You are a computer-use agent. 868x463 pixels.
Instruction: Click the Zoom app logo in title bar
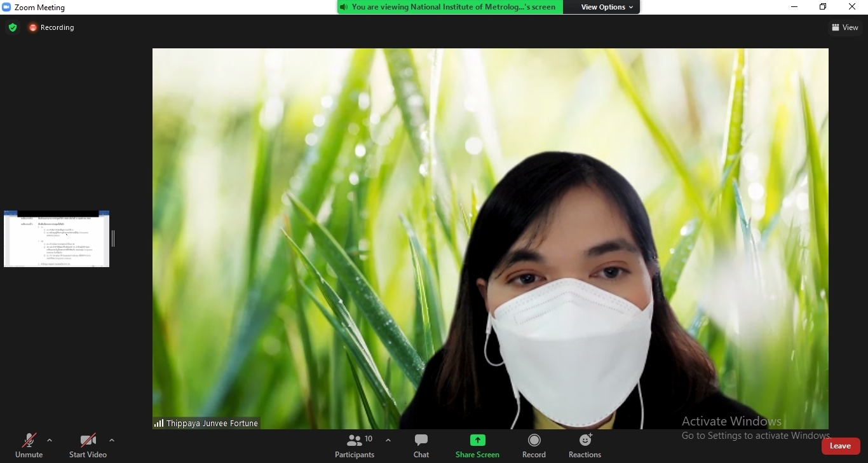(6, 7)
